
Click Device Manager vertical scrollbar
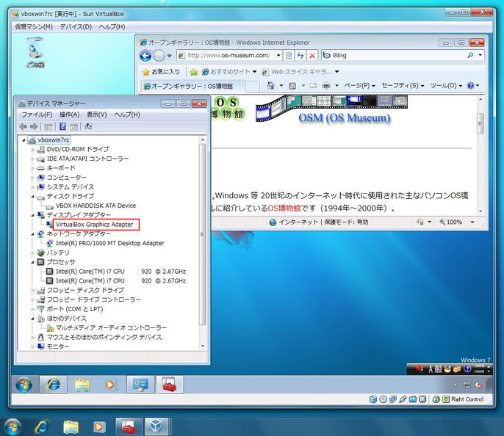click(x=203, y=234)
